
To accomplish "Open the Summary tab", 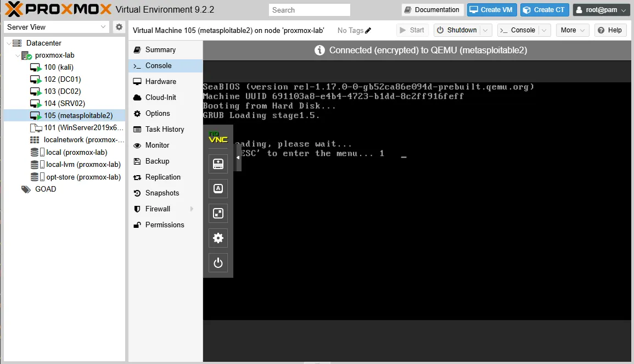I will click(166, 50).
